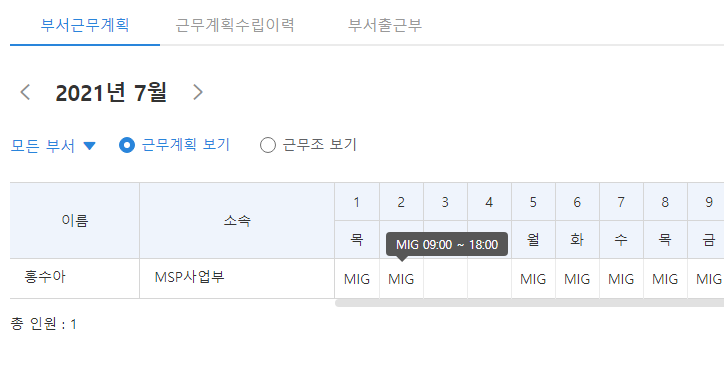Click the blue triangle beside 모든 부서
The width and height of the screenshot is (724, 367).
[89, 146]
